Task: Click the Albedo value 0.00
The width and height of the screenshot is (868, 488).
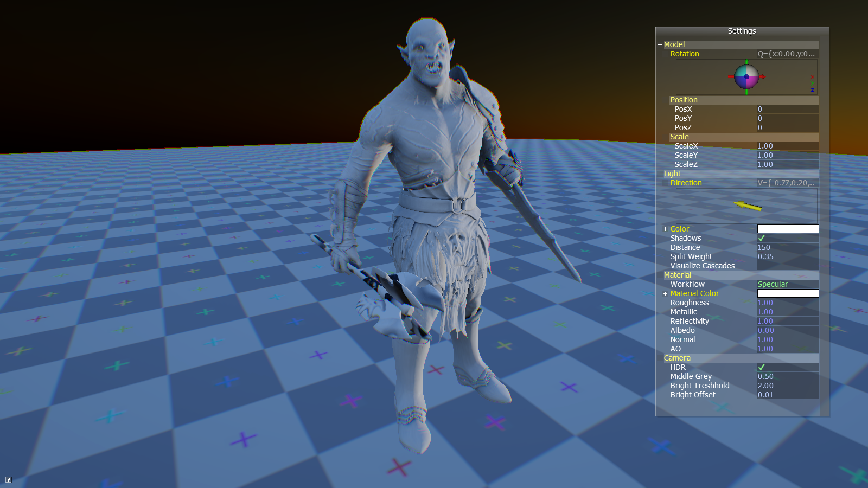Action: (788, 330)
